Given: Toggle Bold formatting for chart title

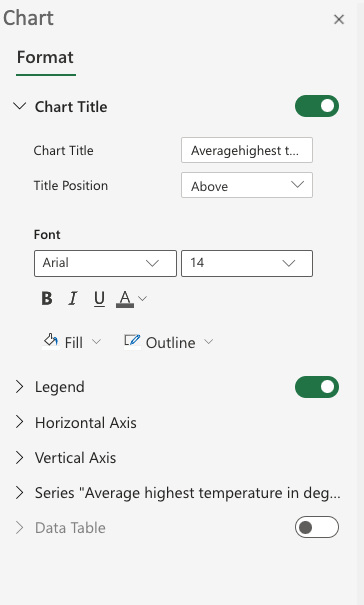Looking at the screenshot, I should pyautogui.click(x=47, y=298).
